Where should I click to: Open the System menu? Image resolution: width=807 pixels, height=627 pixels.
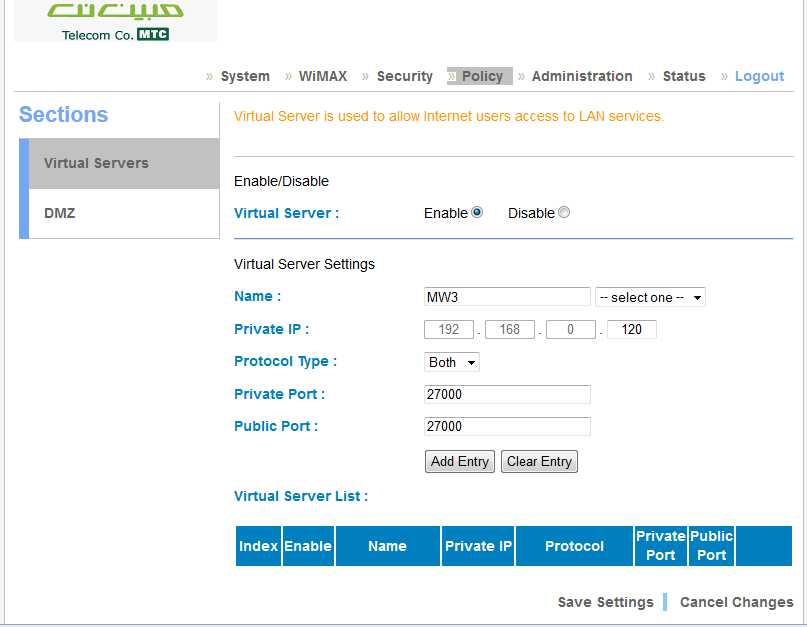click(245, 76)
